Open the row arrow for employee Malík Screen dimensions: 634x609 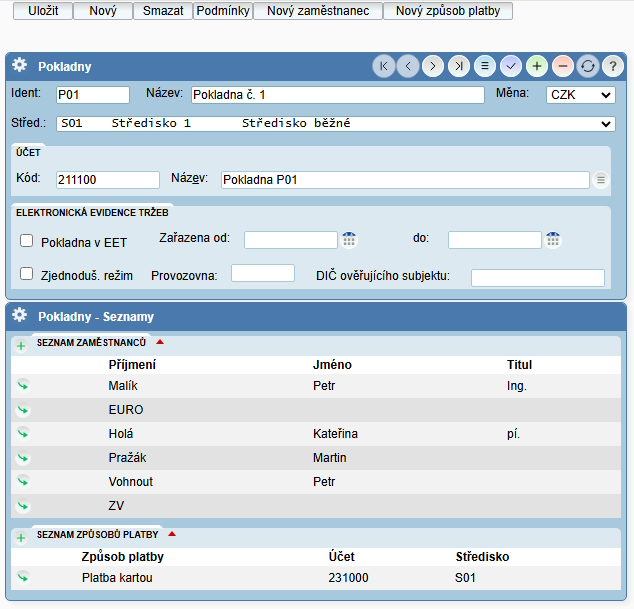point(22,385)
